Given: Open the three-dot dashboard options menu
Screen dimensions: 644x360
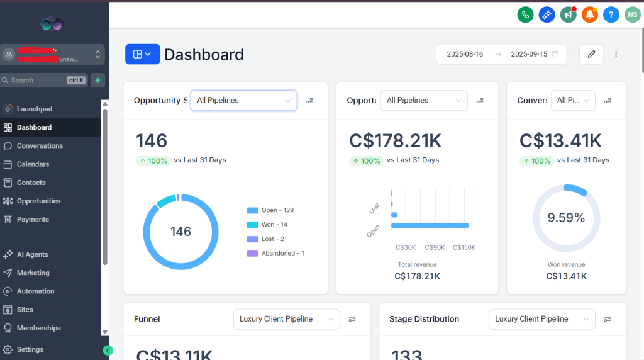Looking at the screenshot, I should tap(616, 54).
